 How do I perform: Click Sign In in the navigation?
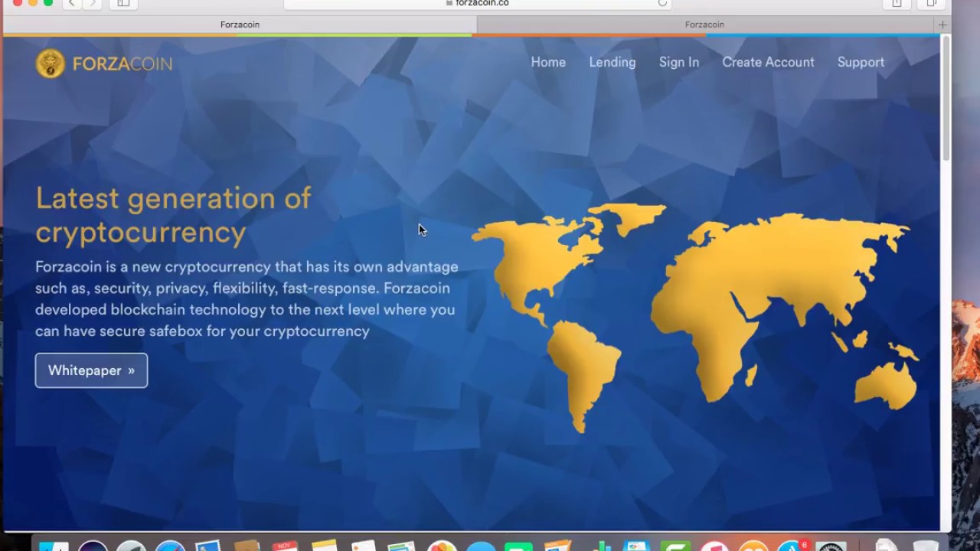click(679, 63)
